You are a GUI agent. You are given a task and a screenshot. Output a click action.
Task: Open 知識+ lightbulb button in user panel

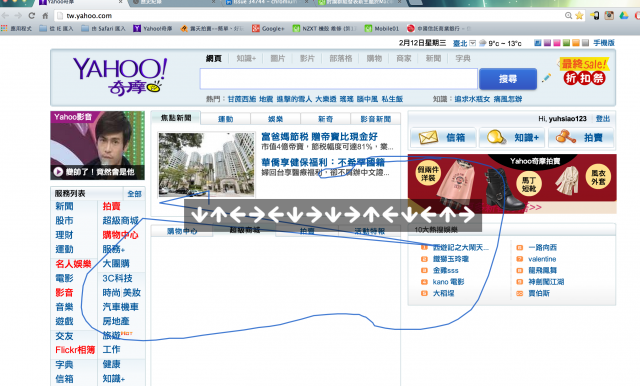(513, 138)
